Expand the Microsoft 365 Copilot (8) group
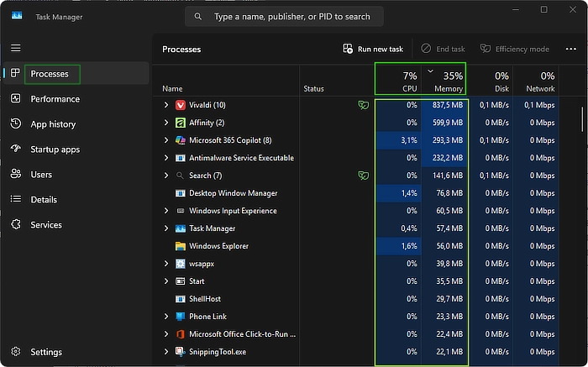588x367 pixels. coord(166,140)
